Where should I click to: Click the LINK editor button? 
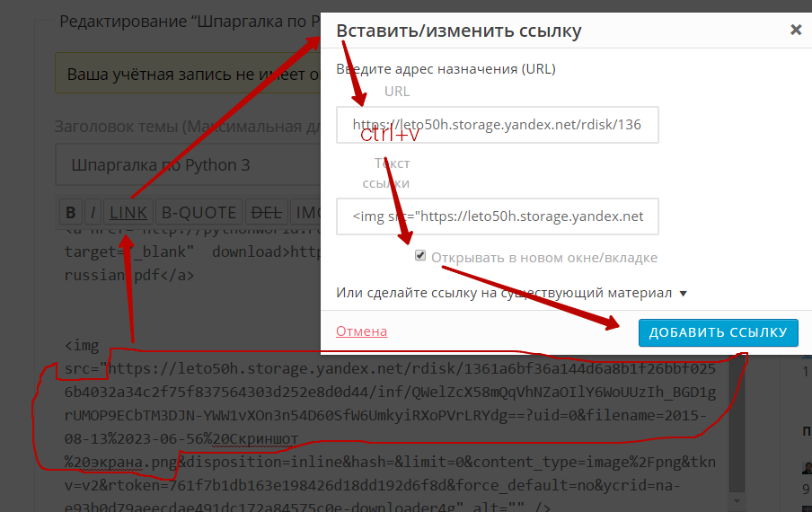click(x=128, y=212)
